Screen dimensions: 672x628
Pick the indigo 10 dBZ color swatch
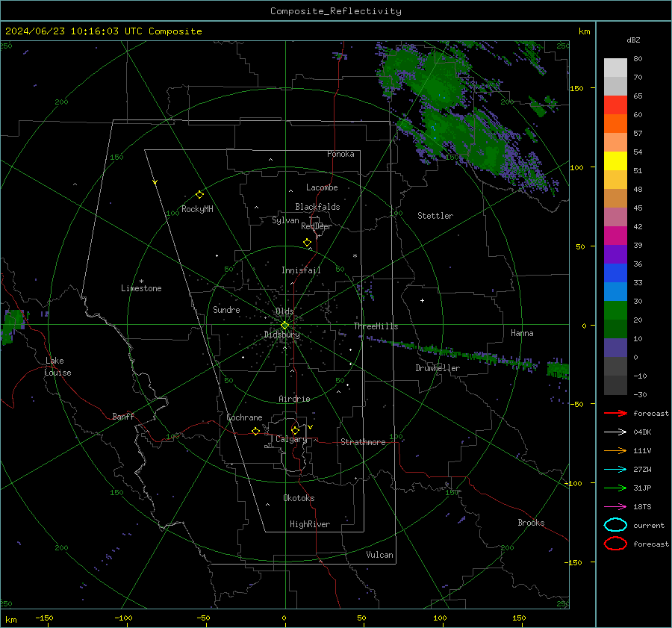(x=615, y=348)
